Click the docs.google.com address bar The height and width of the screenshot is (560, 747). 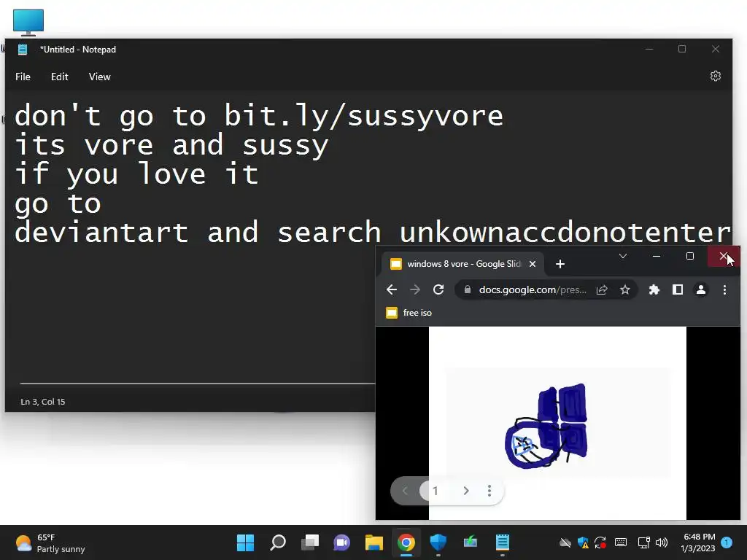pos(532,289)
